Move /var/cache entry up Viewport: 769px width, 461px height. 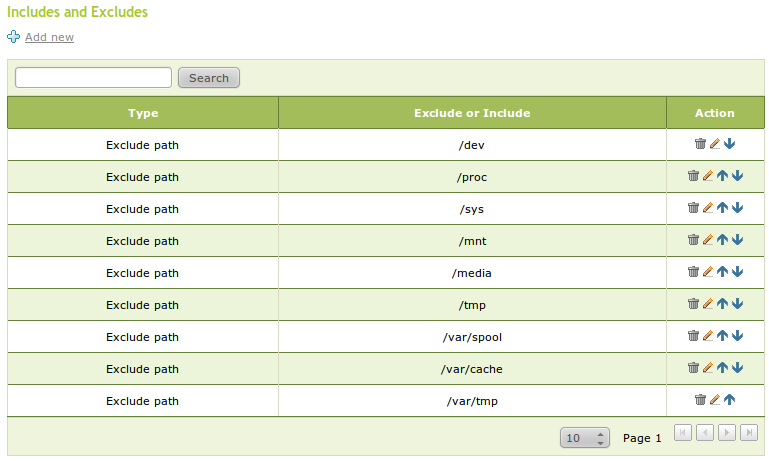coord(722,368)
